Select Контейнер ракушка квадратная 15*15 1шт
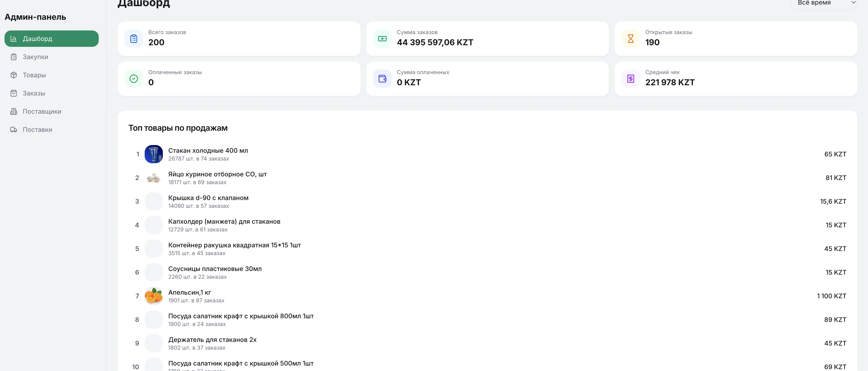This screenshot has height=371, width=868. [x=235, y=245]
